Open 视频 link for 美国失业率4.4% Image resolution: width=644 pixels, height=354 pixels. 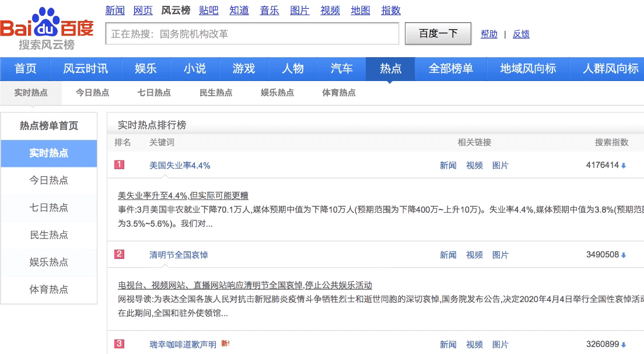(474, 166)
